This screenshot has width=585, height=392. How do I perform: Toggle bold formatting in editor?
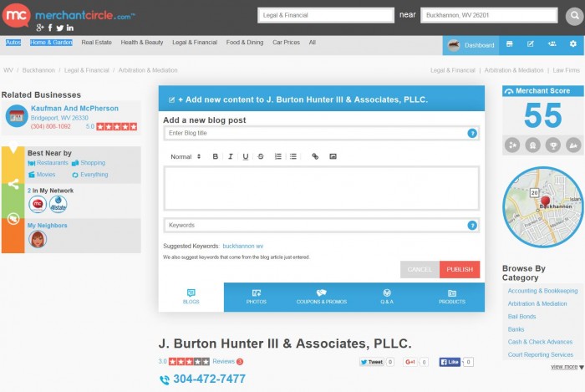(216, 156)
